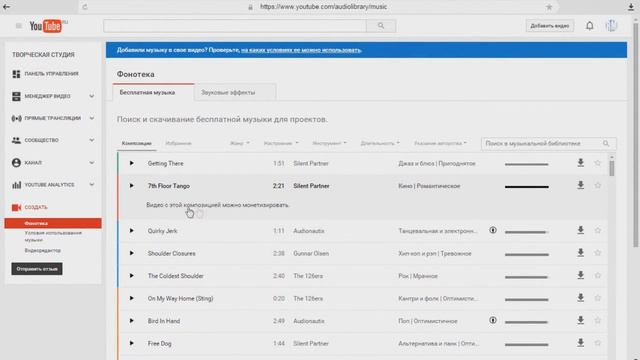
Task: Click Отправить отзыв button
Action: (x=37, y=269)
